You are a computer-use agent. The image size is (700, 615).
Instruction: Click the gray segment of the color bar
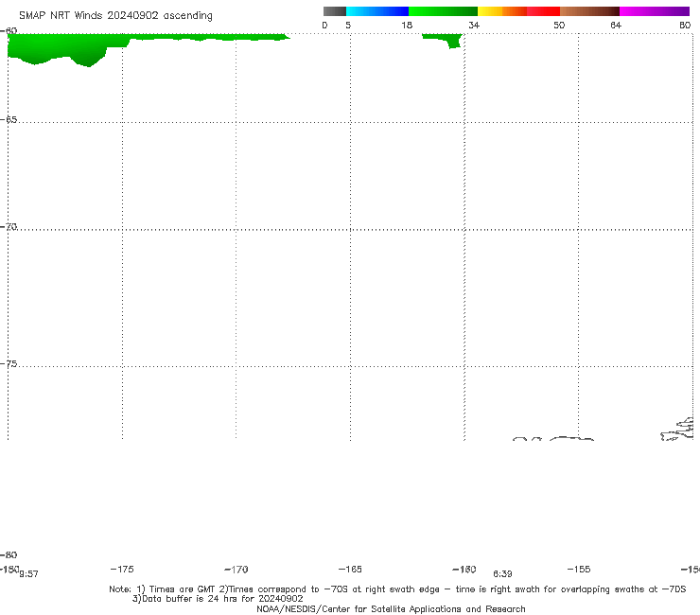pyautogui.click(x=334, y=11)
